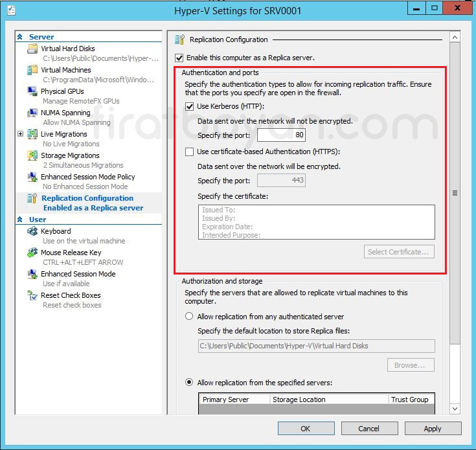The width and height of the screenshot is (476, 450).
Task: Open Storage Migrations settings
Action: pos(70,155)
